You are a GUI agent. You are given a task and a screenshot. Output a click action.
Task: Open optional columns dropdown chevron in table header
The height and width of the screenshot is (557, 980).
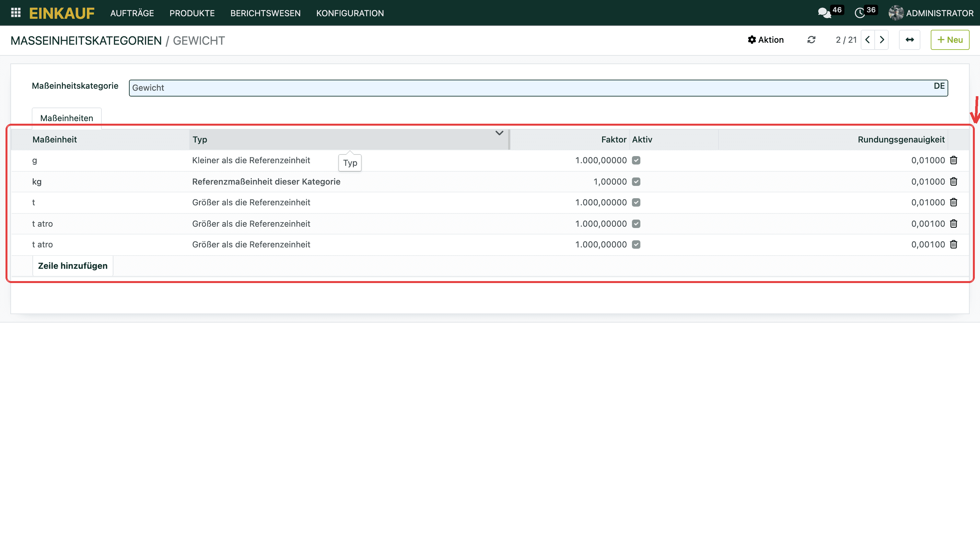tap(499, 133)
